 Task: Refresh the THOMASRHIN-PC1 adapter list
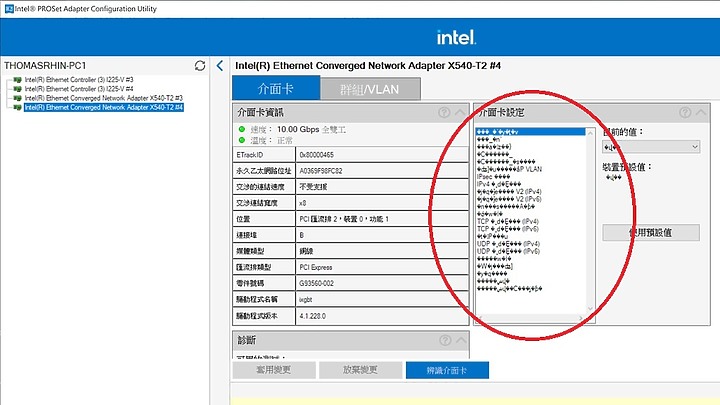tap(200, 66)
